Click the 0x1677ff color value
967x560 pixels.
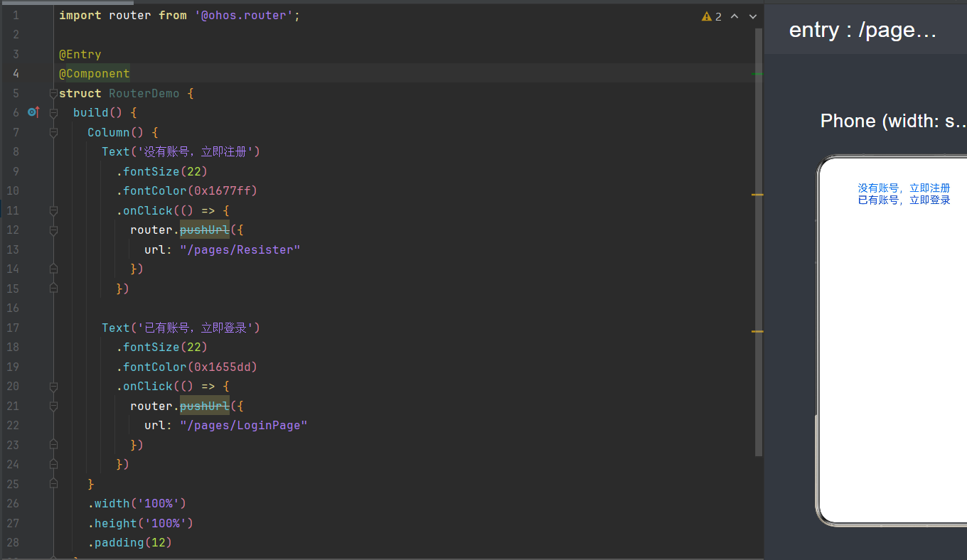[x=223, y=190]
